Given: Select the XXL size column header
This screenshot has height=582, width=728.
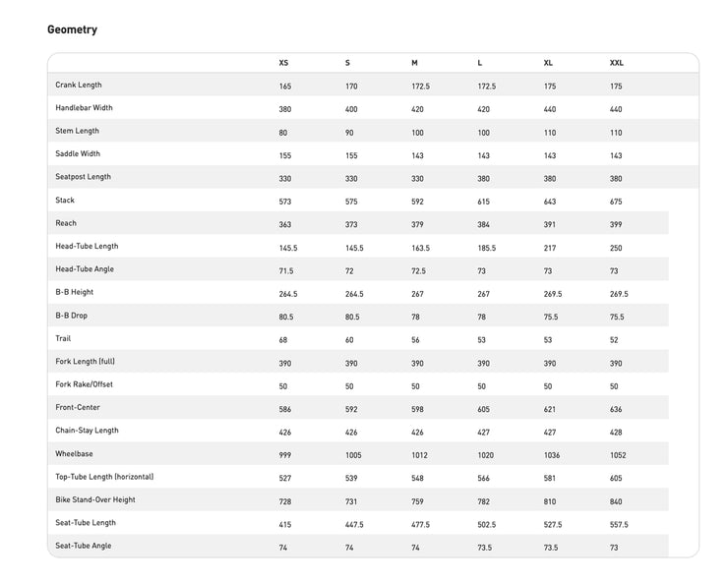Looking at the screenshot, I should [617, 63].
